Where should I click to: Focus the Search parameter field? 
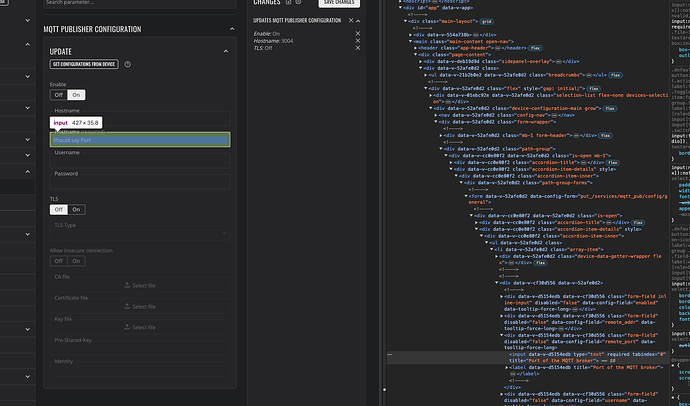click(140, 3)
